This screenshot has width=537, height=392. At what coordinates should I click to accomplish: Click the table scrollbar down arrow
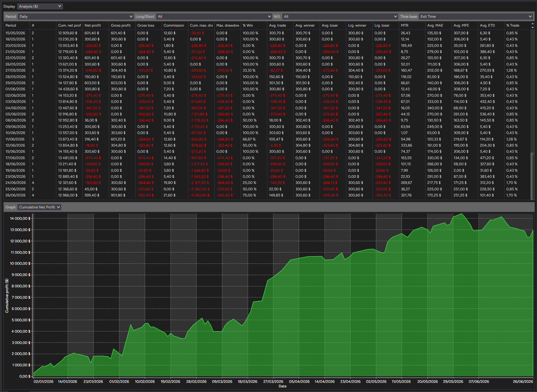[x=533, y=28]
